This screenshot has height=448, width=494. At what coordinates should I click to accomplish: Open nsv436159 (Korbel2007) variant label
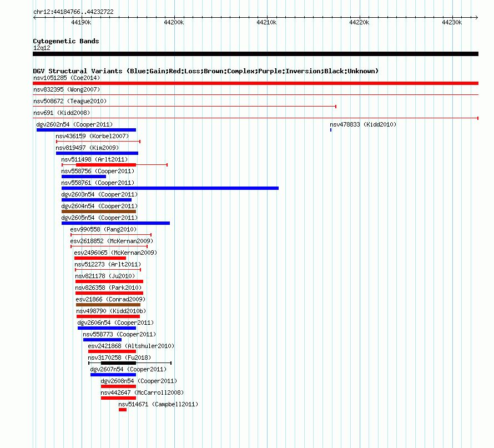point(92,136)
